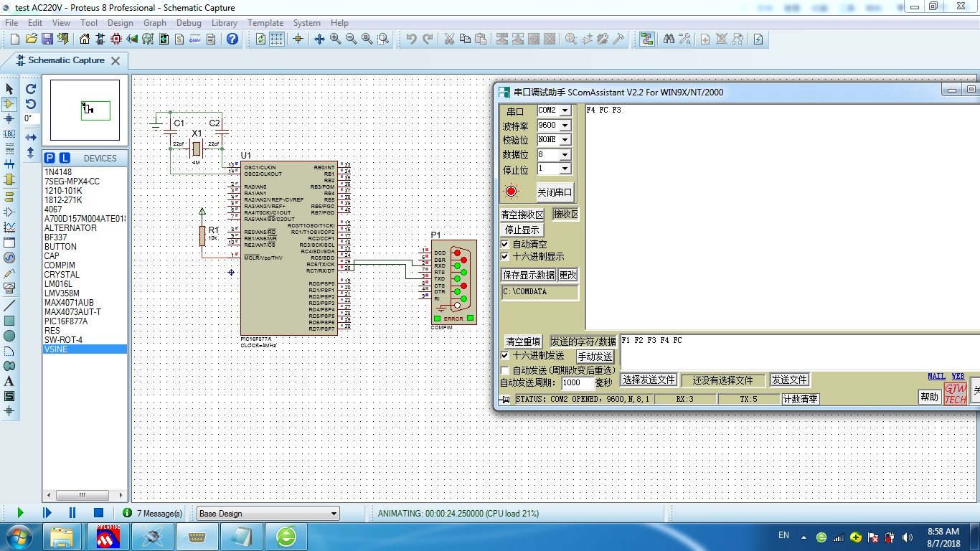Pick the Wire Label (LBL) tool
The height and width of the screenshot is (551, 980).
[x=9, y=134]
